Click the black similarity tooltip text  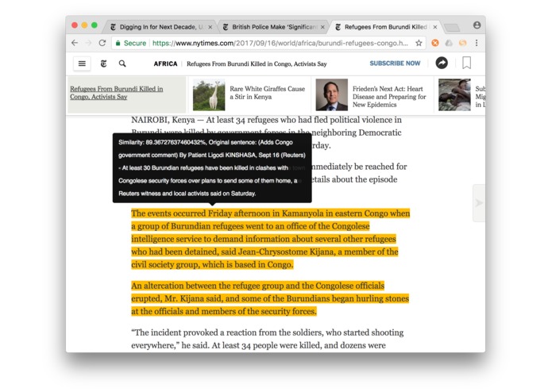point(212,167)
